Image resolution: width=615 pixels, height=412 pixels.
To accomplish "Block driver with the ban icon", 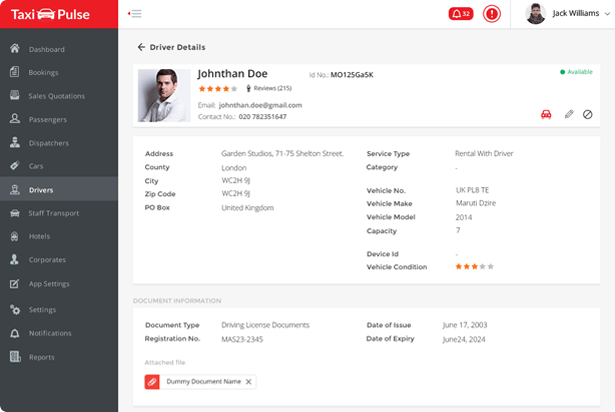I will (588, 114).
